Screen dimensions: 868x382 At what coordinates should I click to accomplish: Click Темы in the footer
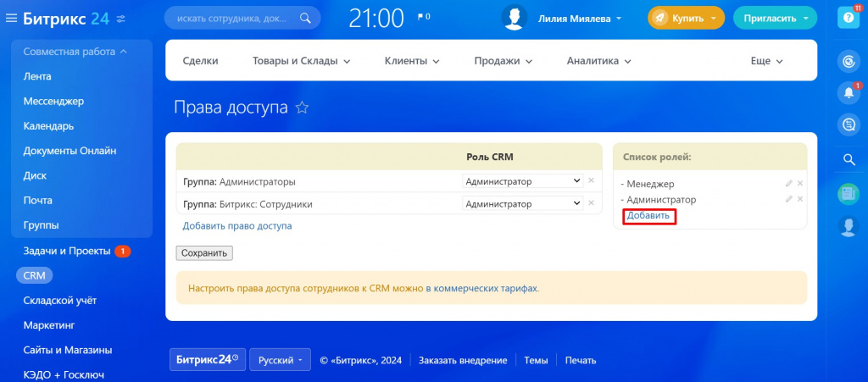point(536,361)
